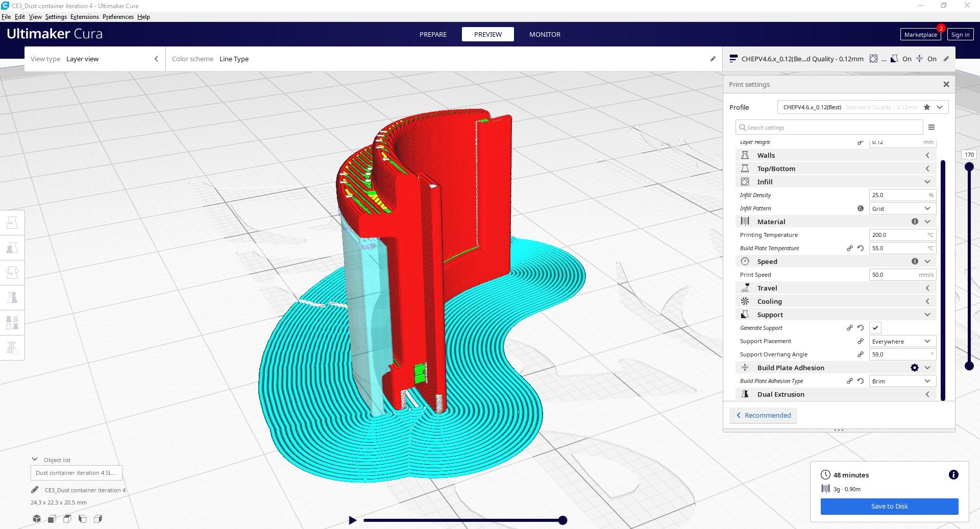The image size is (980, 529).
Task: Open the Infill Pattern dropdown
Action: pos(902,208)
